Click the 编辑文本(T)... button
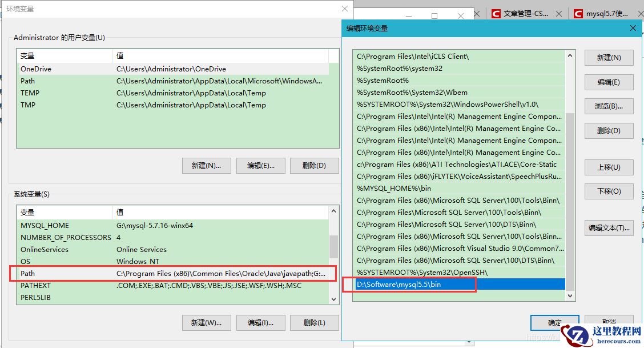Screen dimensions: 644x348 pos(609,227)
